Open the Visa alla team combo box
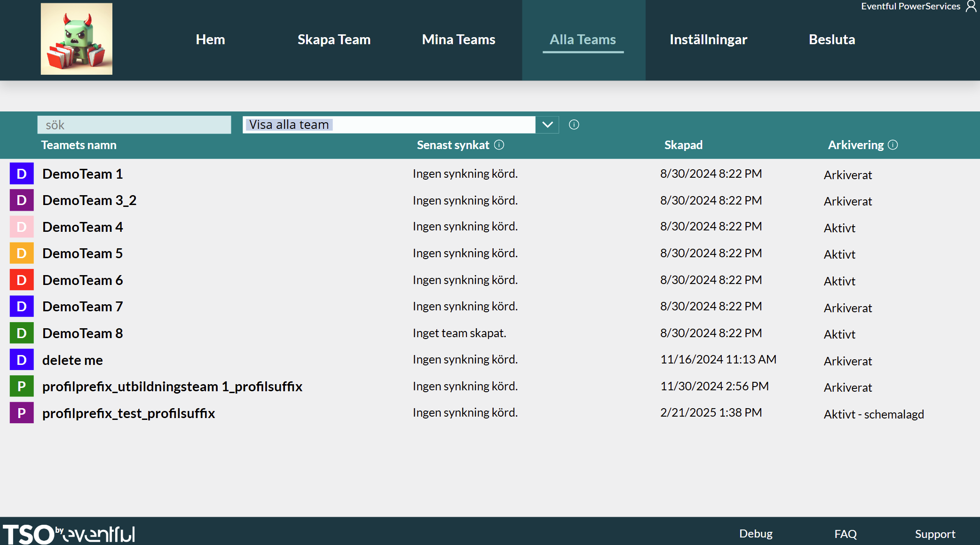The height and width of the screenshot is (545, 980). pyautogui.click(x=388, y=125)
